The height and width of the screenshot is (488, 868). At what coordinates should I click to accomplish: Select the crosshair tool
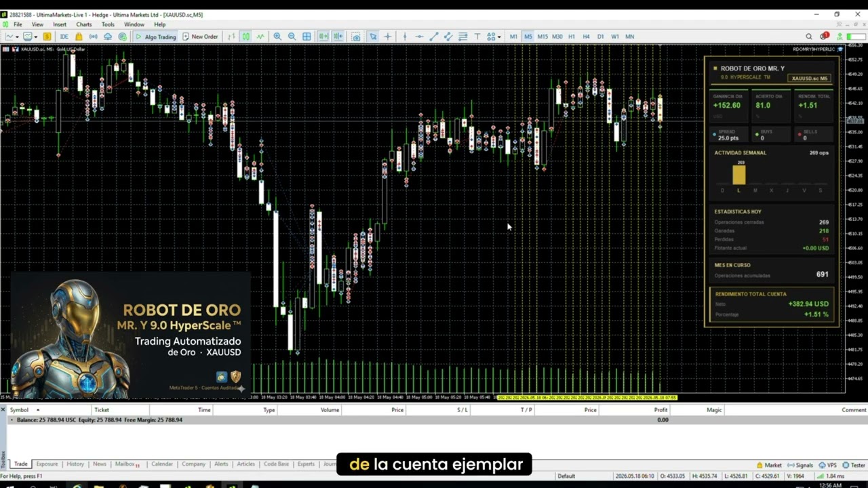(388, 37)
